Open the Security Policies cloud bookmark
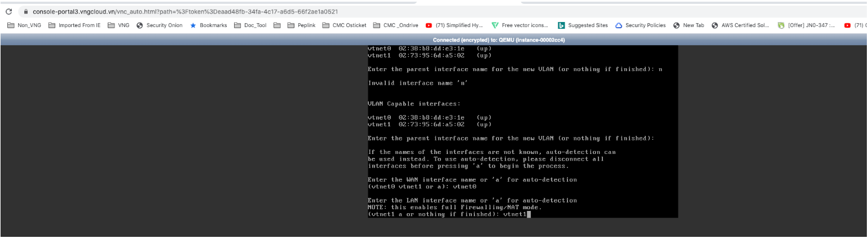 click(x=640, y=25)
